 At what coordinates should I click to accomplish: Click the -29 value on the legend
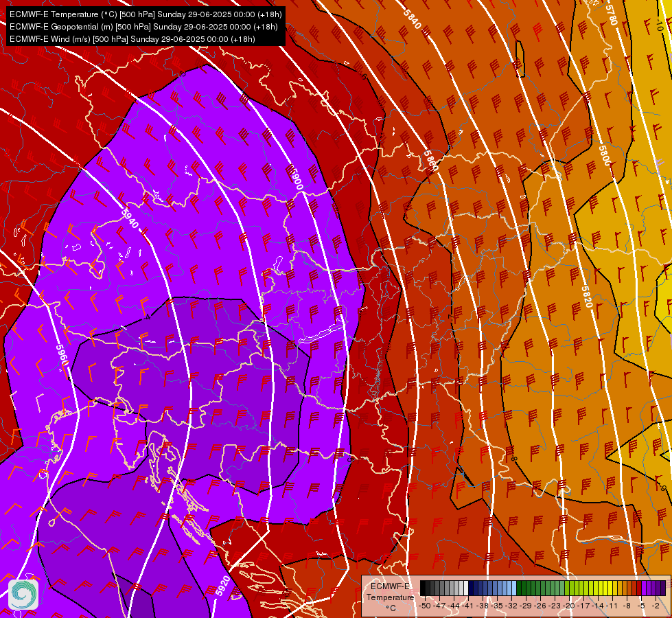click(x=526, y=606)
